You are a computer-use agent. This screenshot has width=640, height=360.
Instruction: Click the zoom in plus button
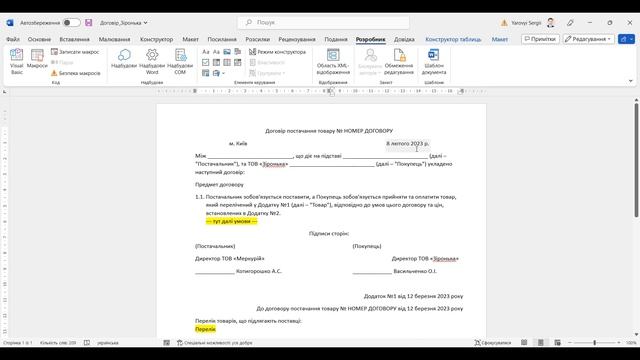619,343
